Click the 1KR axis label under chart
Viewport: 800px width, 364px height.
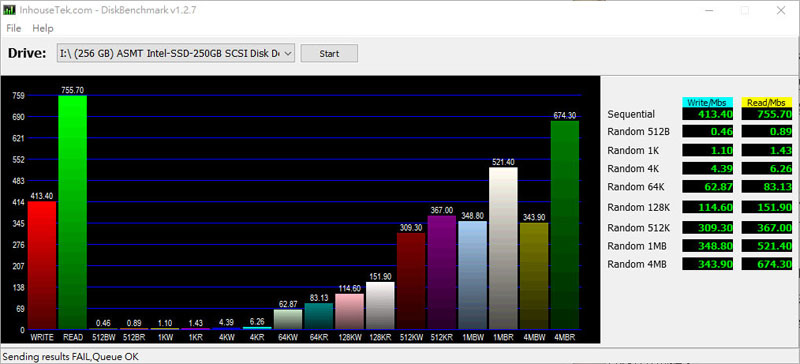click(196, 337)
